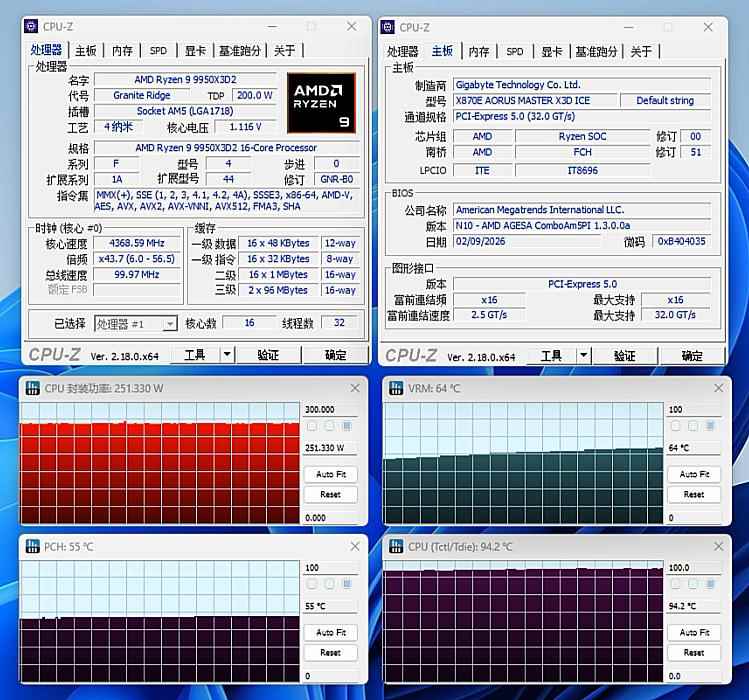This screenshot has height=700, width=749.
Task: Click Reset in CPU Tctl/Tdie graph
Action: [x=694, y=653]
